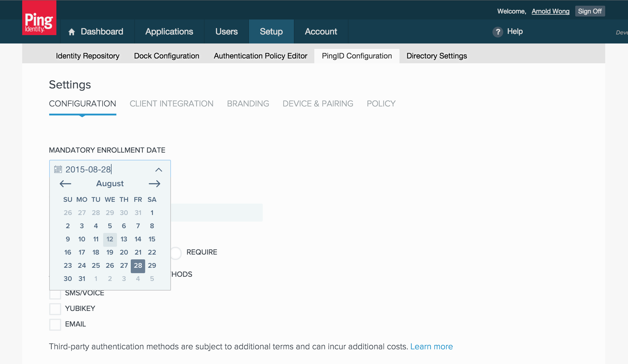Click the Sign Off button

[x=590, y=11]
